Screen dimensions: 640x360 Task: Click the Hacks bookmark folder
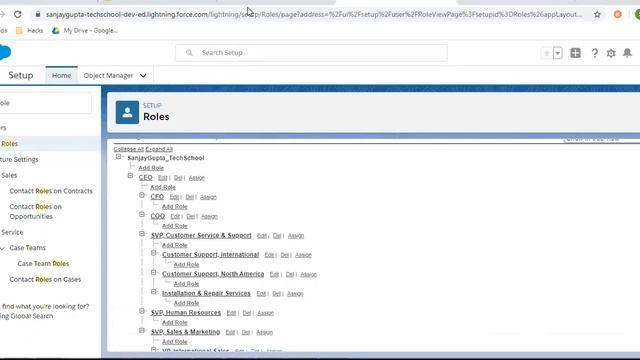(x=29, y=30)
